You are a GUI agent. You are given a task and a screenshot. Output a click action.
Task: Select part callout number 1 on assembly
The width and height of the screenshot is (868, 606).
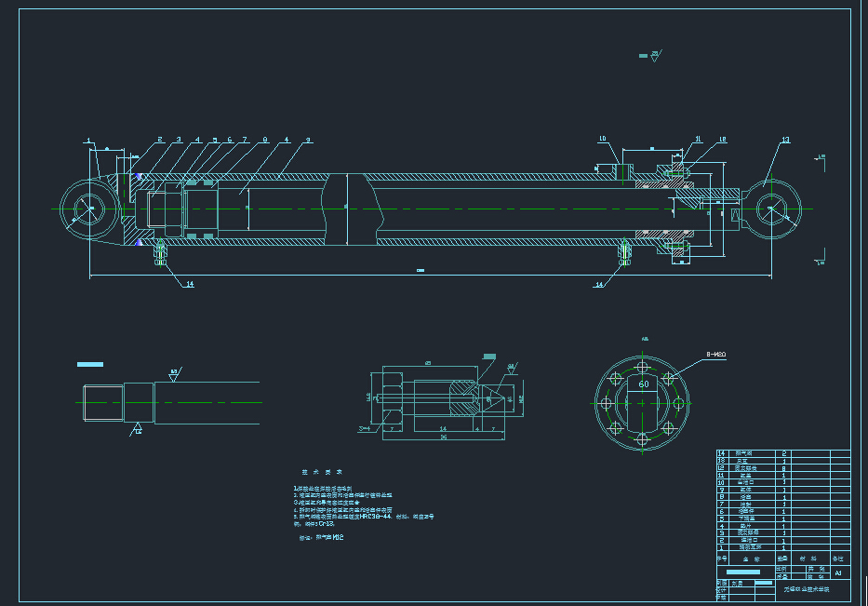[88, 141]
